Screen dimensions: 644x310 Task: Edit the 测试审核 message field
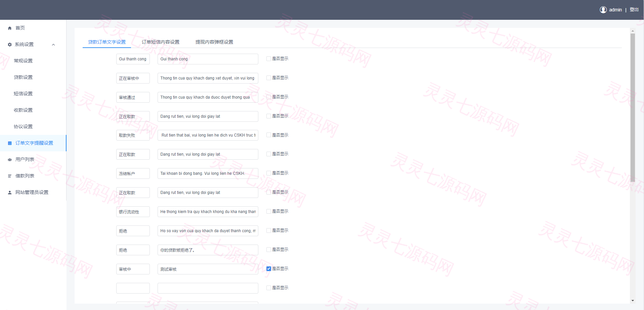pos(208,269)
